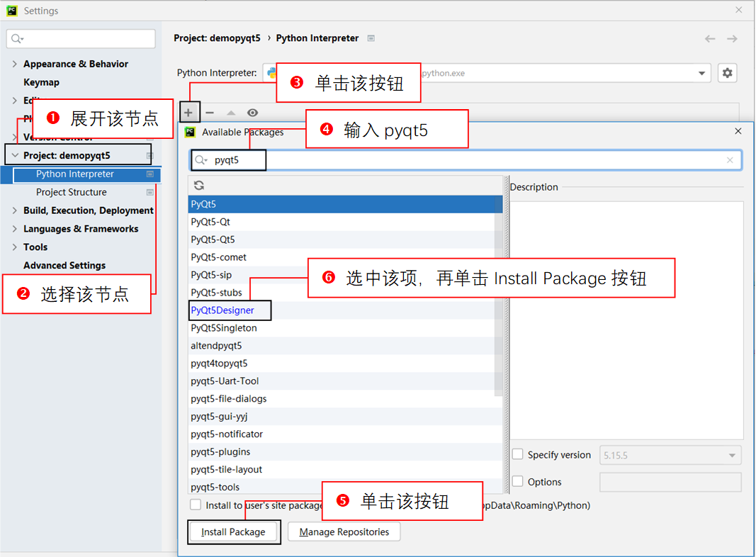Click the project-level icon beside the breadcrumb
The image size is (756, 557).
pyautogui.click(x=371, y=38)
